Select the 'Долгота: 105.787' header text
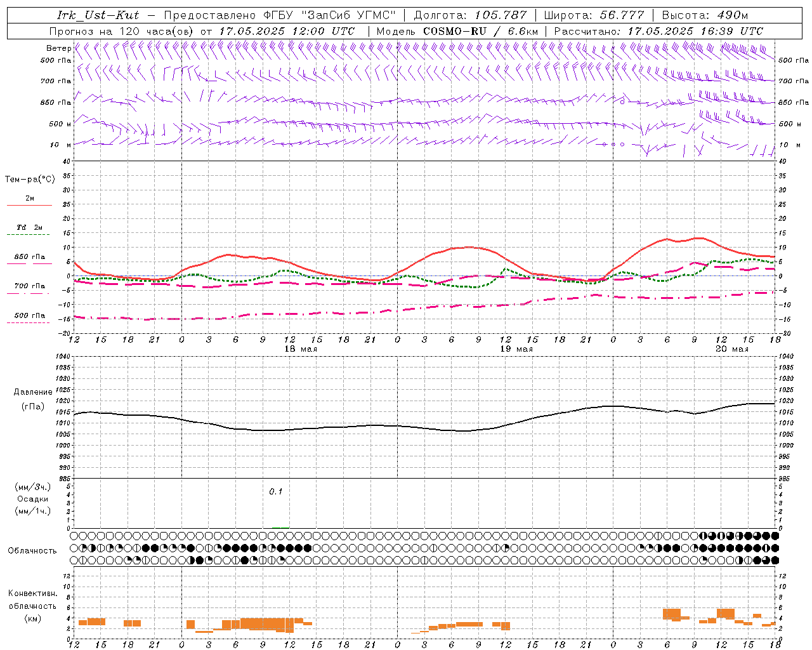812x650 pixels. pyautogui.click(x=471, y=15)
